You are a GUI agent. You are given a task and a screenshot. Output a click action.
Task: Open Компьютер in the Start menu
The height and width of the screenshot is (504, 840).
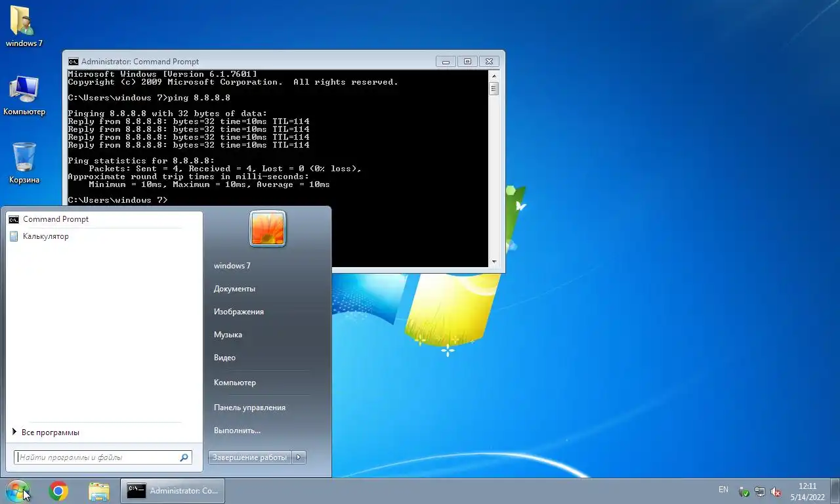pos(235,383)
